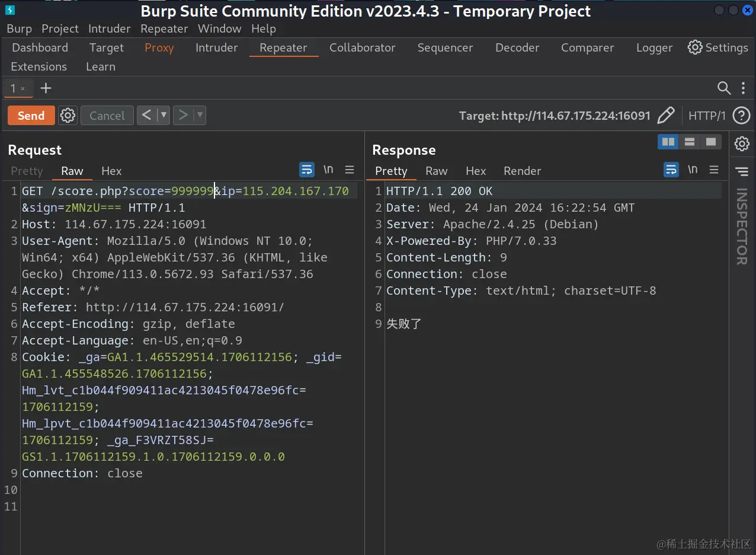Switch to the Sequencer tab
This screenshot has height=555, width=756.
445,47
